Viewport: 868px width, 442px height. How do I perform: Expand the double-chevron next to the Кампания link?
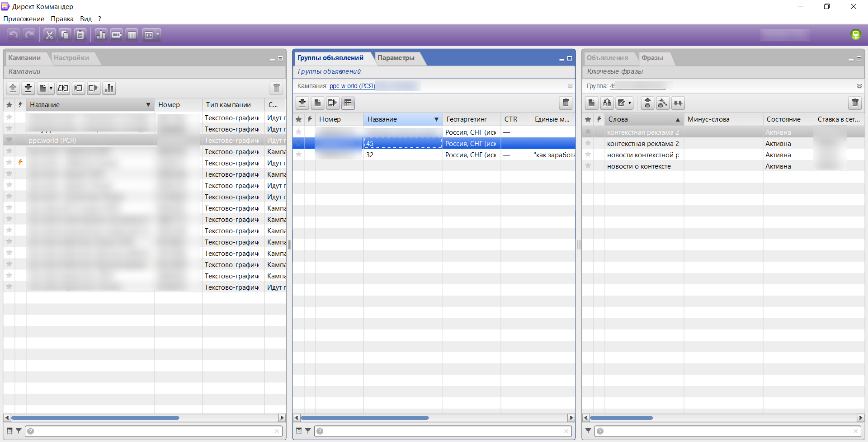[570, 86]
